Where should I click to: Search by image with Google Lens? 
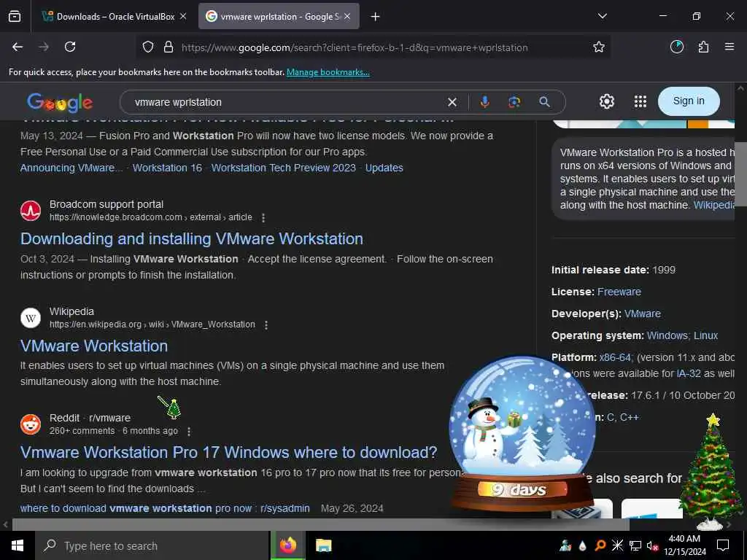click(514, 101)
